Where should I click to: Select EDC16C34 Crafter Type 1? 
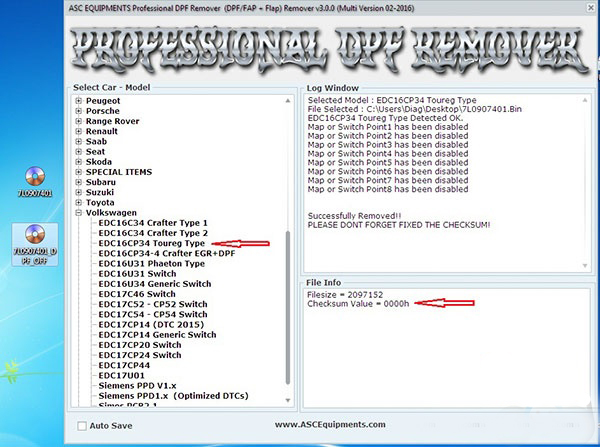point(153,223)
